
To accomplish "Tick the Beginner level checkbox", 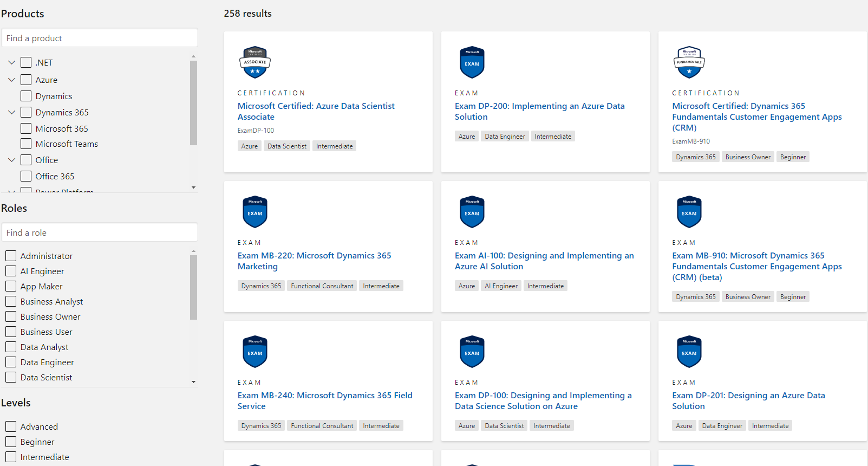I will pyautogui.click(x=11, y=442).
